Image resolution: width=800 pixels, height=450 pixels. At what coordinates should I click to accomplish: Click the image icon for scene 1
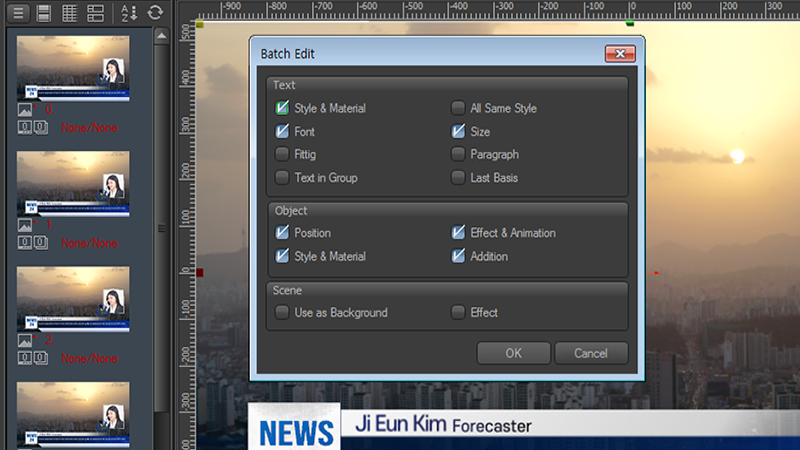coord(24,225)
